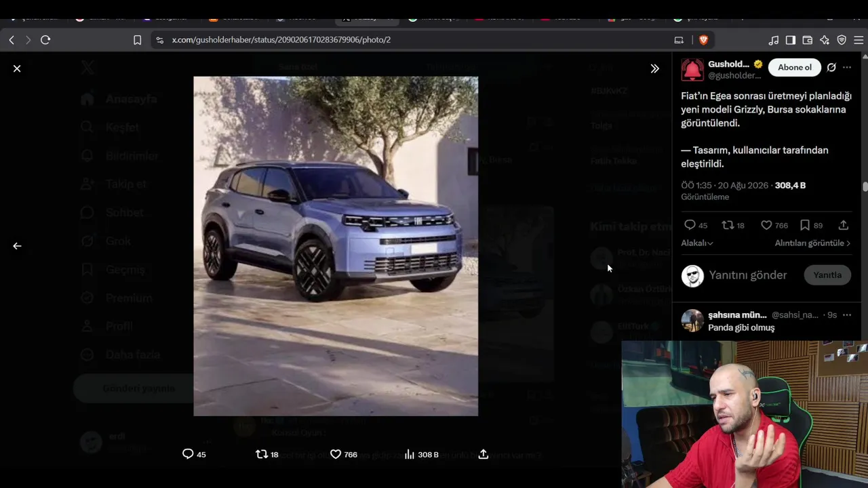Screen dimensions: 868x488
Task: Open the music note playlist icon
Action: tap(774, 40)
